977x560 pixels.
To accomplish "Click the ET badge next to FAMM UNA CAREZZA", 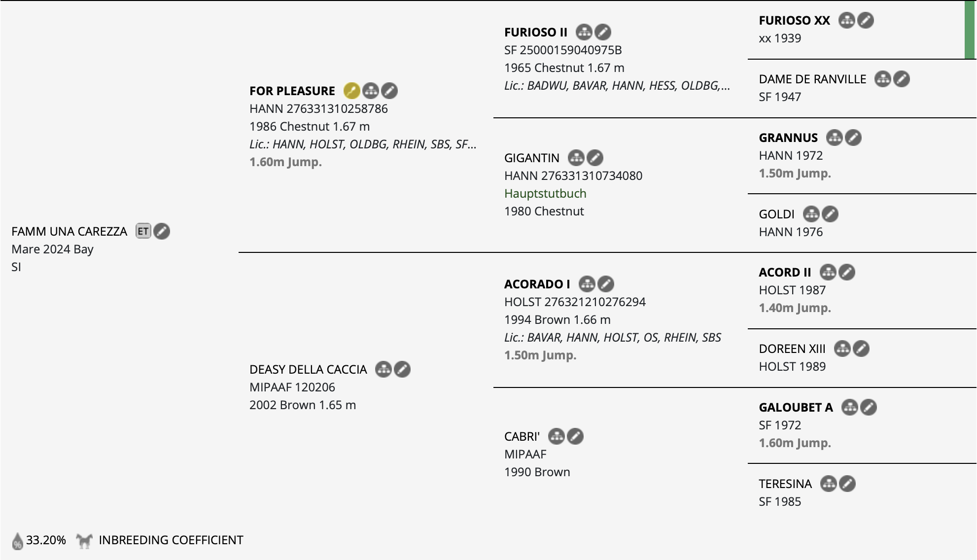I will click(x=143, y=231).
